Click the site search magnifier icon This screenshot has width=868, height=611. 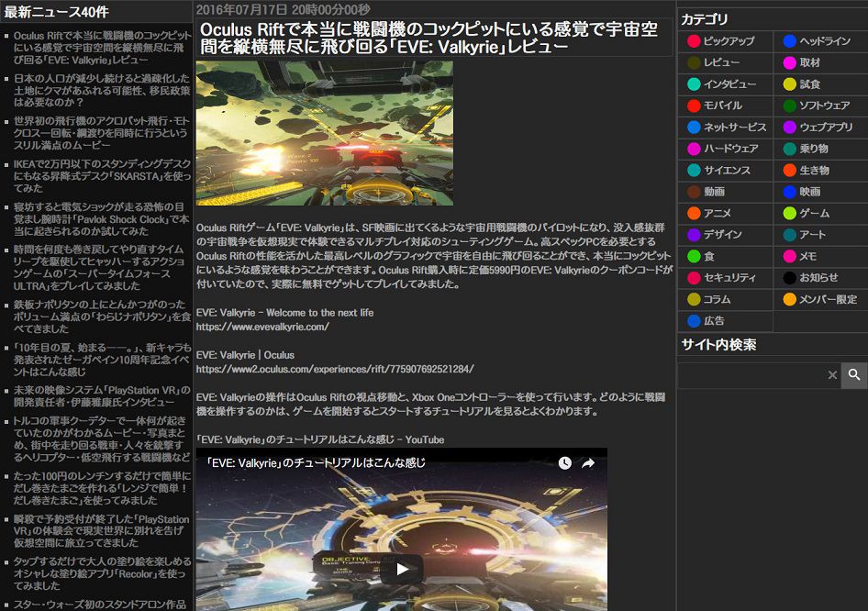click(854, 376)
